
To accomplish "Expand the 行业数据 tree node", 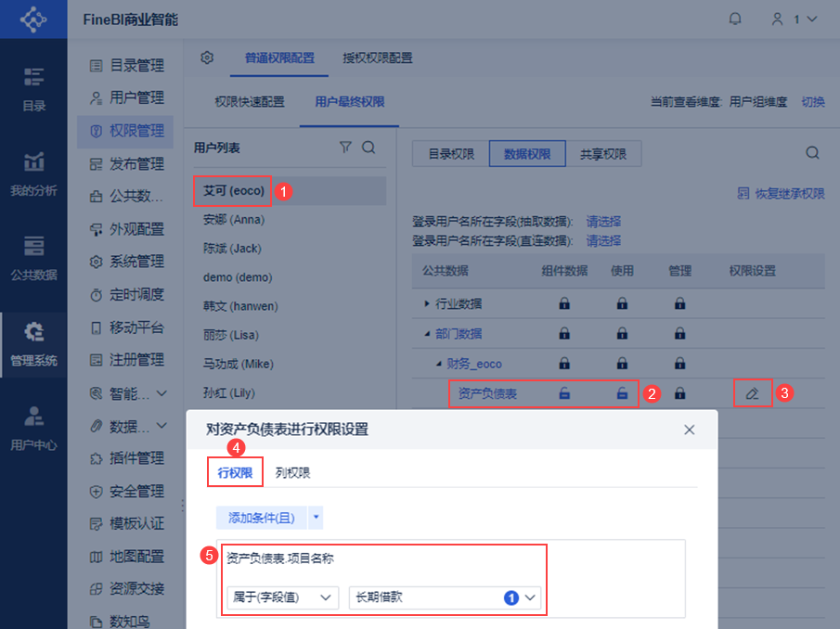I will pyautogui.click(x=427, y=303).
